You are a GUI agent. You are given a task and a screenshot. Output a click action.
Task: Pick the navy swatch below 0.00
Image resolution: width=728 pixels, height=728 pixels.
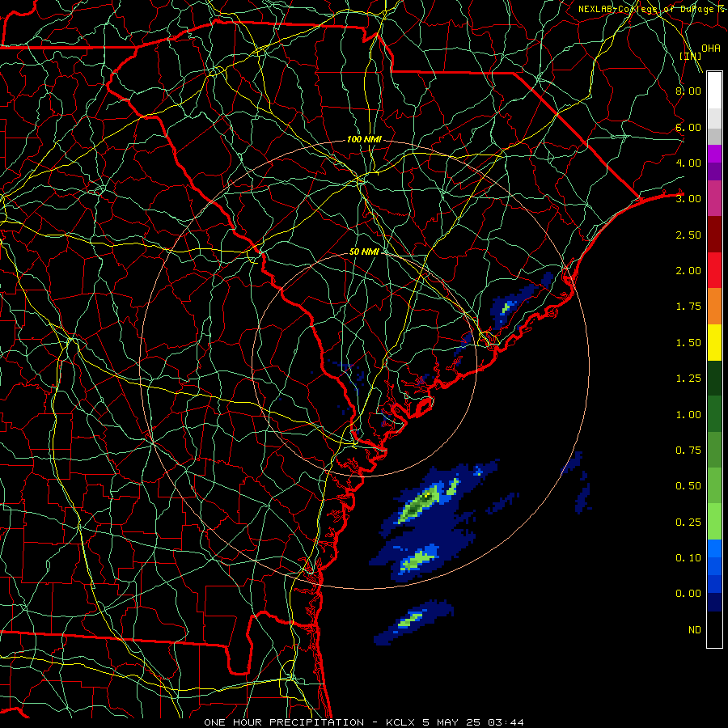pyautogui.click(x=714, y=602)
